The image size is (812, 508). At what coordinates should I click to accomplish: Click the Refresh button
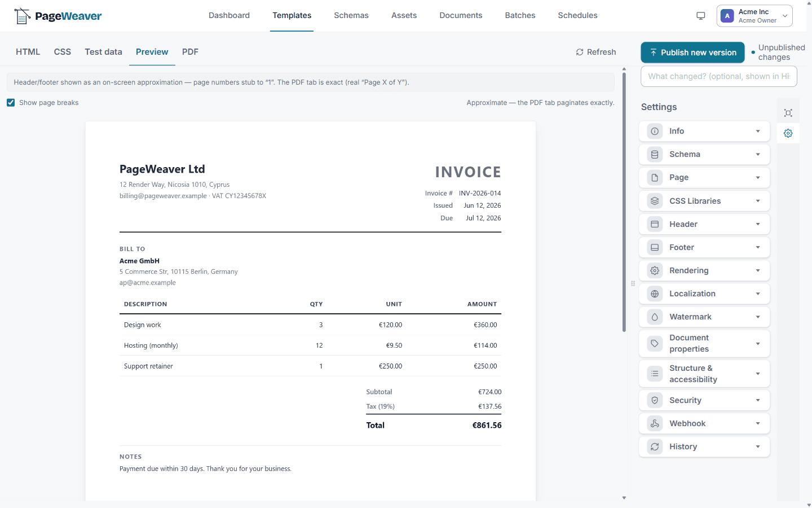pos(596,52)
